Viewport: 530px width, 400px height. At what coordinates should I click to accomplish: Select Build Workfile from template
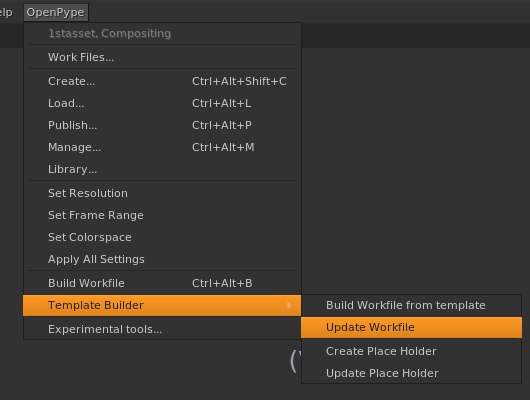coord(411,305)
